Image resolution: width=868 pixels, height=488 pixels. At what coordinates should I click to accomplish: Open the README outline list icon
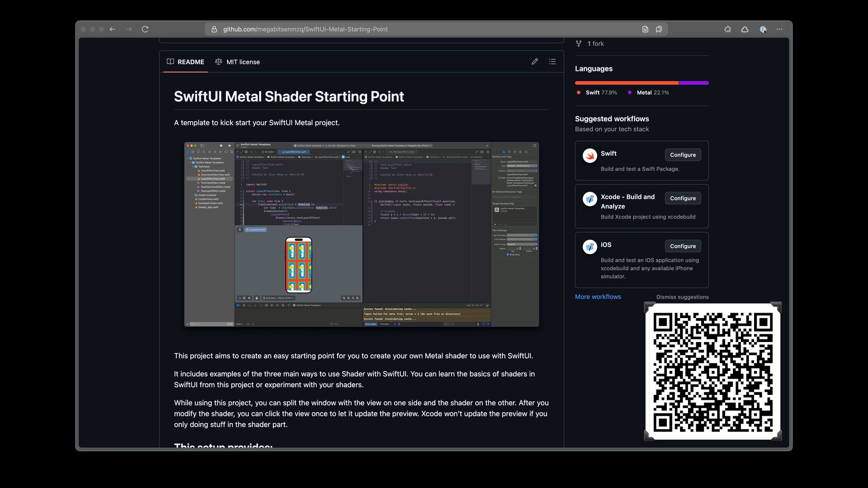click(552, 61)
